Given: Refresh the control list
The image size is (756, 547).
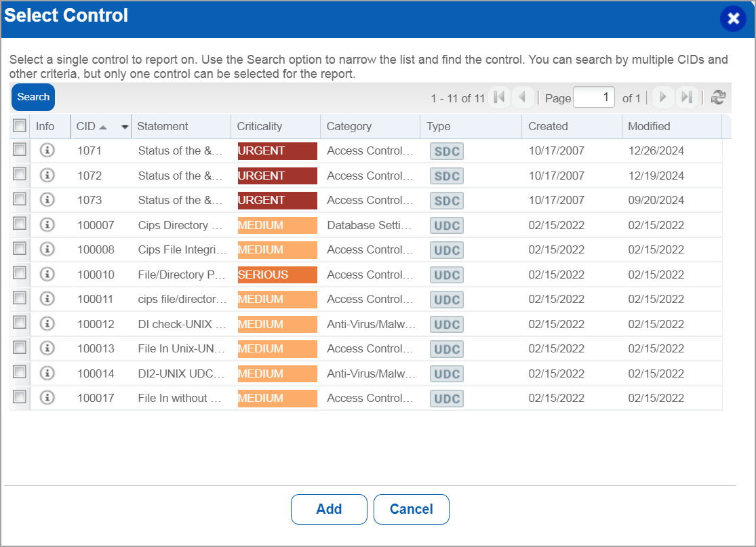Looking at the screenshot, I should 719,97.
